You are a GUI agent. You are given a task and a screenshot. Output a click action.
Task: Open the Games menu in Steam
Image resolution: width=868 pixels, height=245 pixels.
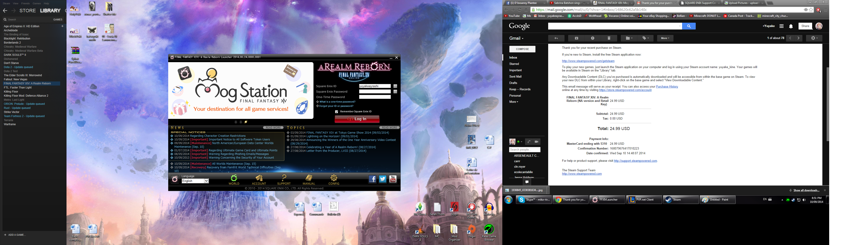pos(37,3)
